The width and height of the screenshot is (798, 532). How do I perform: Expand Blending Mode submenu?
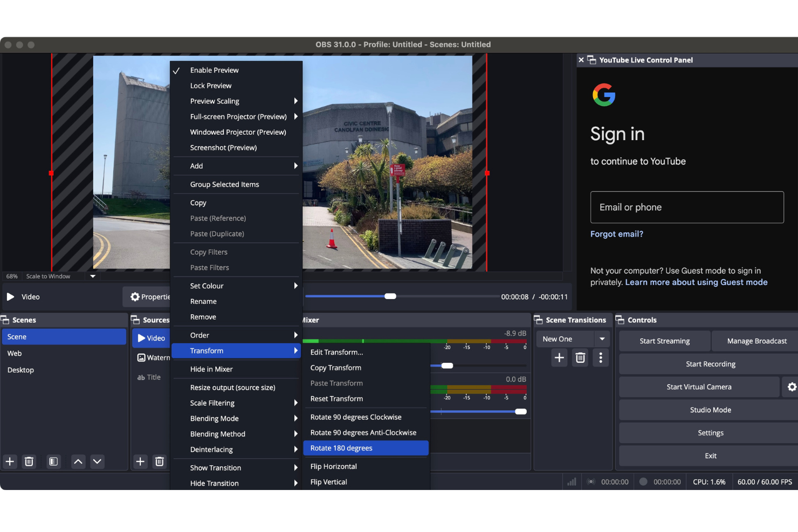(236, 419)
